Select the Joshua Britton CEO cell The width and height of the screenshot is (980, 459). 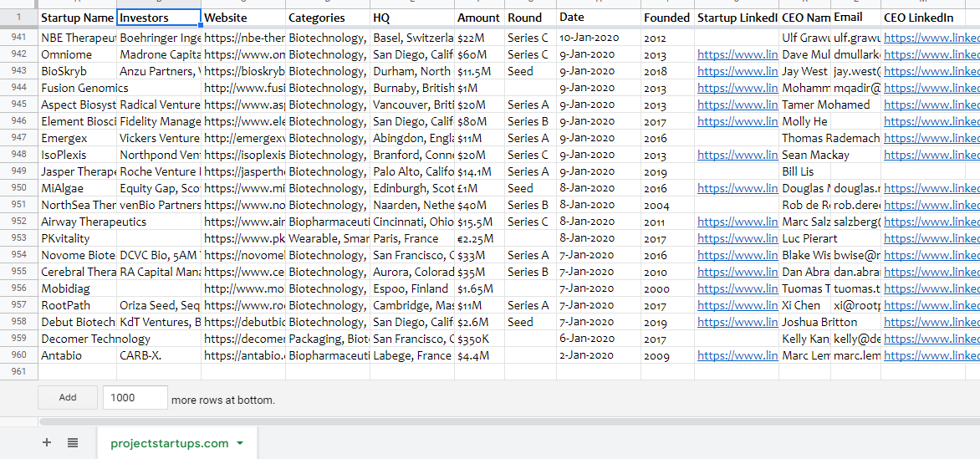click(804, 322)
